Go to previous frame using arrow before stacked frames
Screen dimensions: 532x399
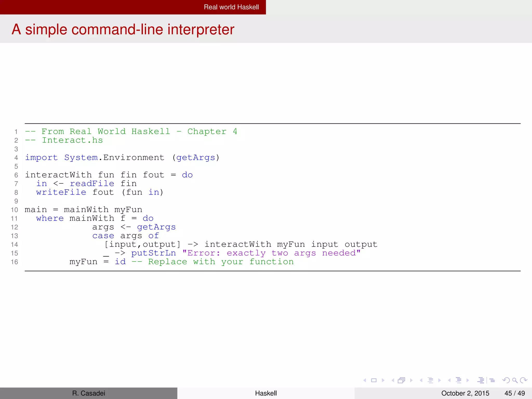pos(393,380)
